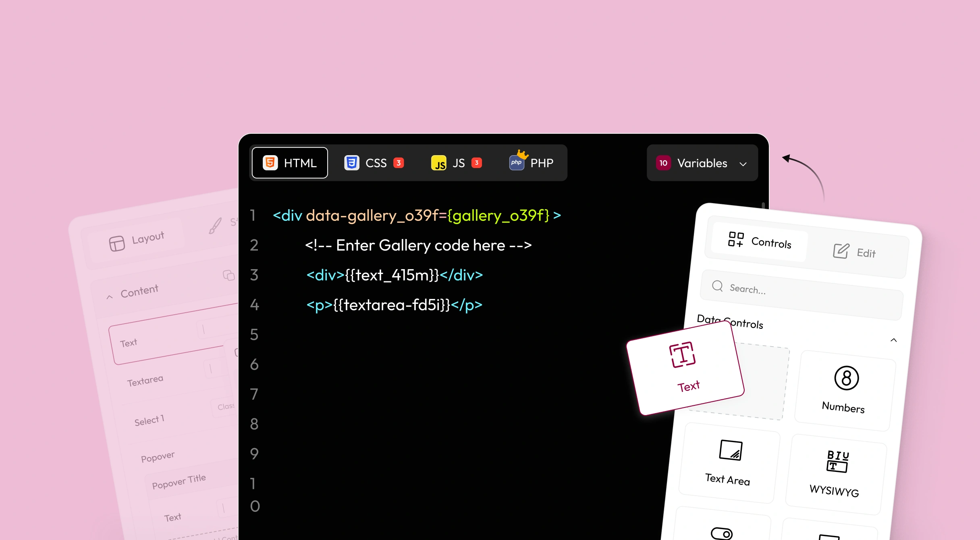This screenshot has height=540, width=980.
Task: Select the CSS3 icon
Action: [x=351, y=163]
